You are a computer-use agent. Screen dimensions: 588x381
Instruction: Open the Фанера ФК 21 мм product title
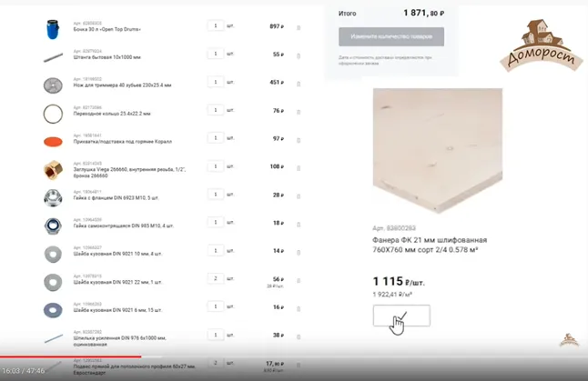point(430,245)
